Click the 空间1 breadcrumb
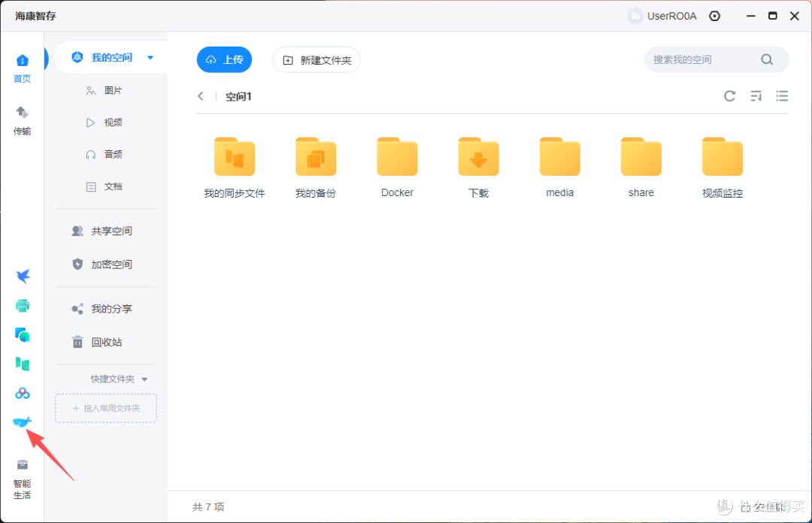The width and height of the screenshot is (812, 523). 238,97
